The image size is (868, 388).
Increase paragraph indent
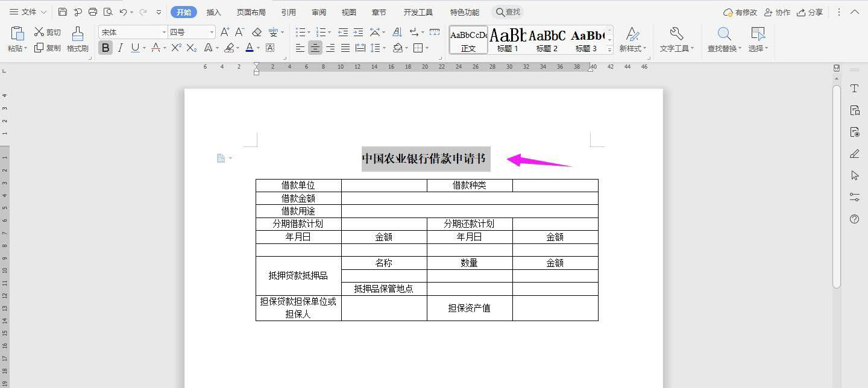tap(358, 32)
